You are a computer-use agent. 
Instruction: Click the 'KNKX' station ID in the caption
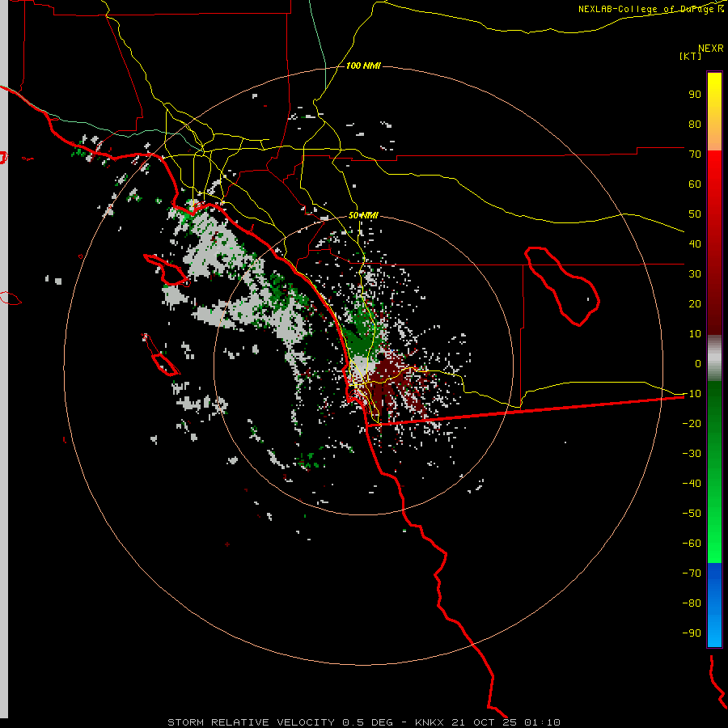coord(430,722)
